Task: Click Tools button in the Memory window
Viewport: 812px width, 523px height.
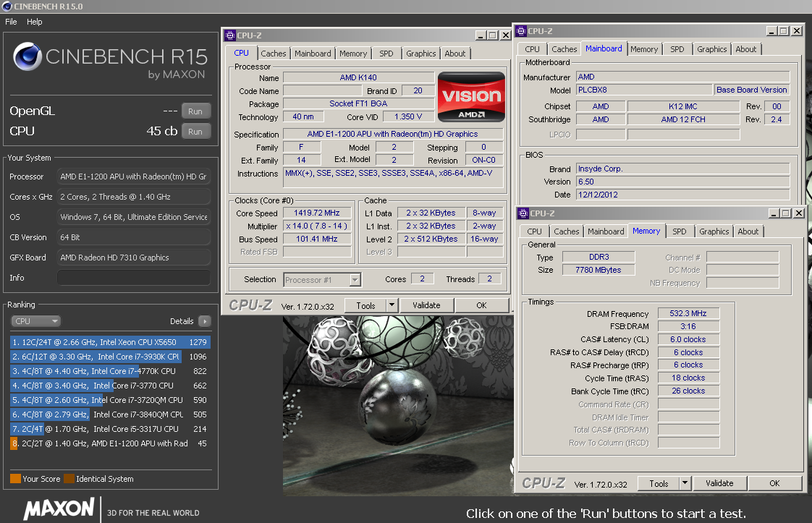Action: tap(659, 484)
